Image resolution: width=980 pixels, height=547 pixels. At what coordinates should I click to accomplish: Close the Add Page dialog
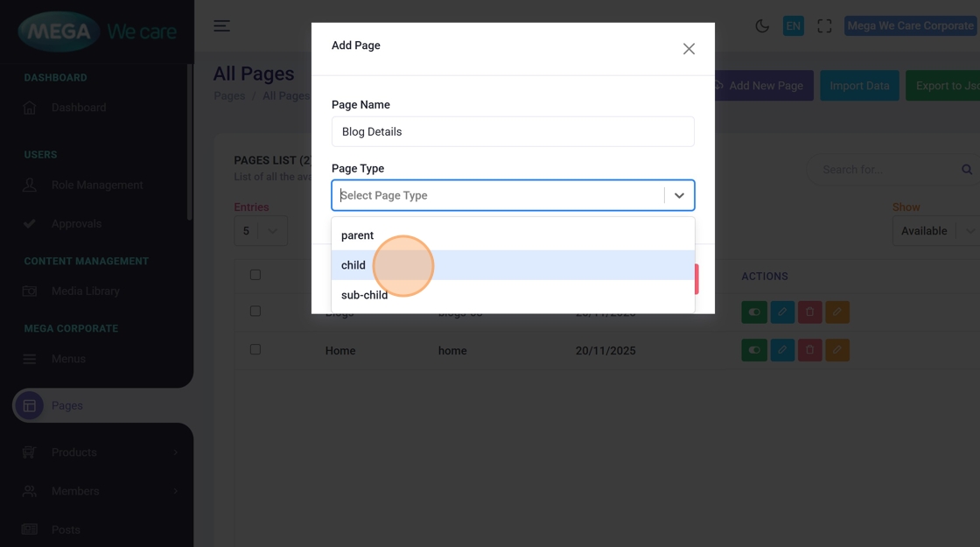(x=689, y=49)
